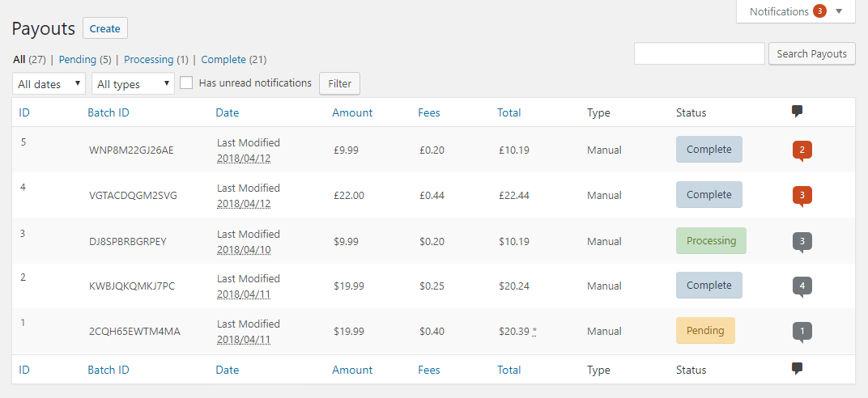
Task: Show only Pending payouts
Action: (78, 59)
